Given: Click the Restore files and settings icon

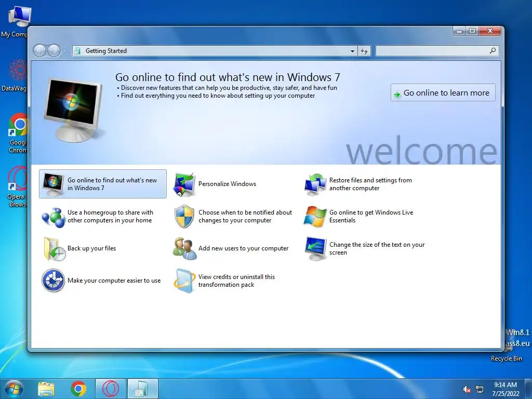Looking at the screenshot, I should [315, 184].
